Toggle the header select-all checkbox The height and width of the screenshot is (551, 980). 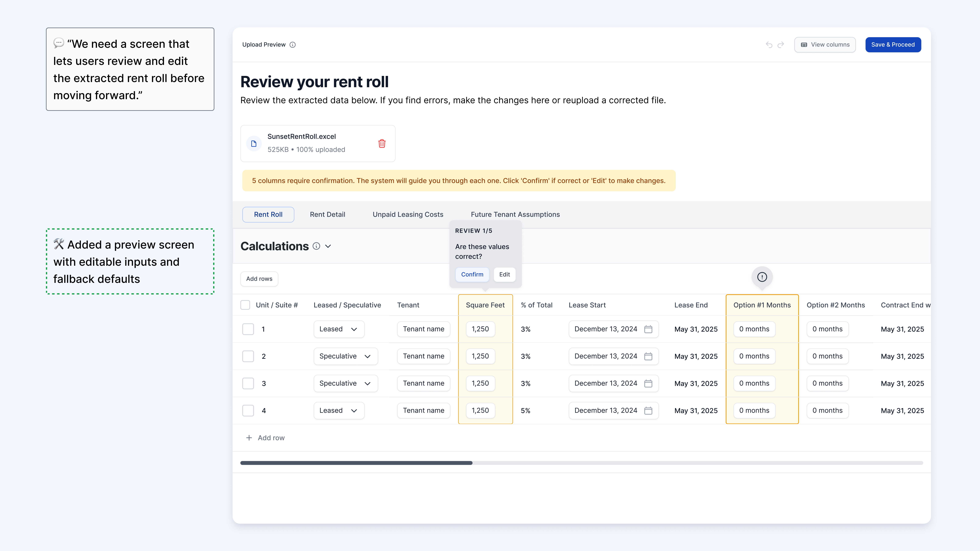[x=245, y=305]
